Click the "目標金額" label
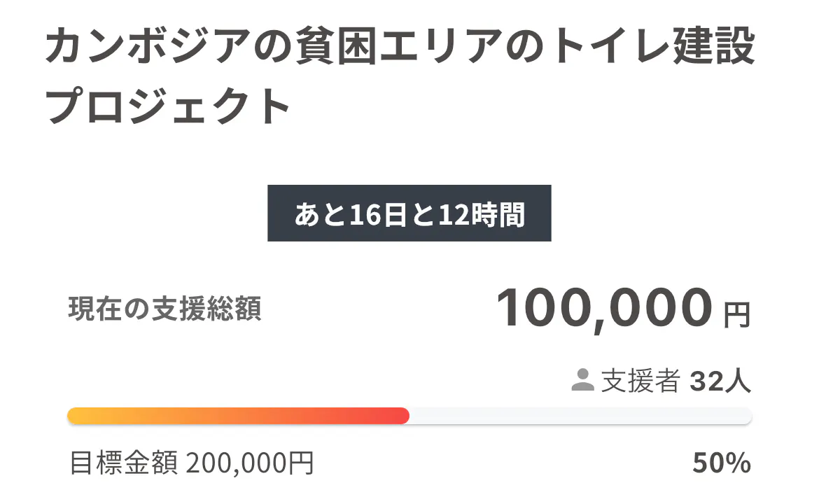The width and height of the screenshot is (819, 504). point(124,463)
